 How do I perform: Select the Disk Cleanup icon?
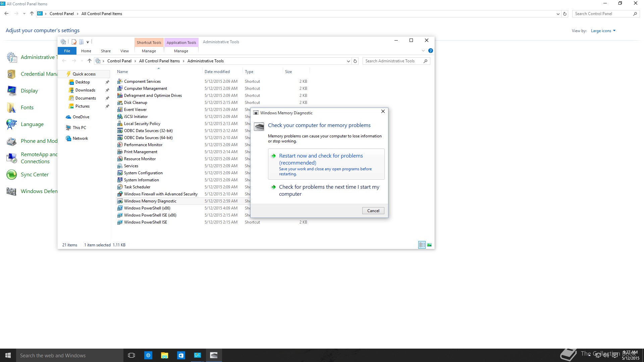pos(120,103)
